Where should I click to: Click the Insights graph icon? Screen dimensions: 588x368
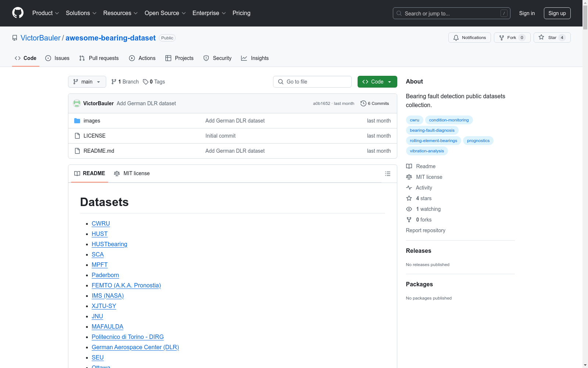(244, 58)
